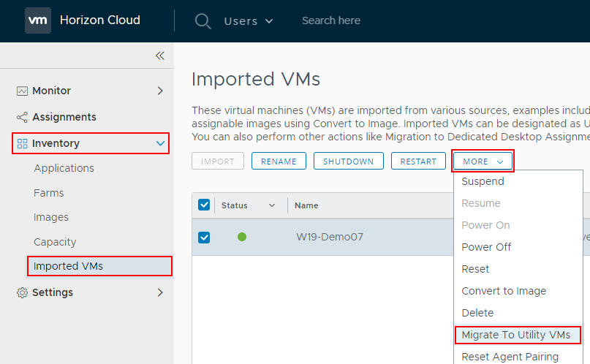Viewport: 590px width, 364px height.
Task: Click the Inventory grid icon
Action: (x=22, y=143)
